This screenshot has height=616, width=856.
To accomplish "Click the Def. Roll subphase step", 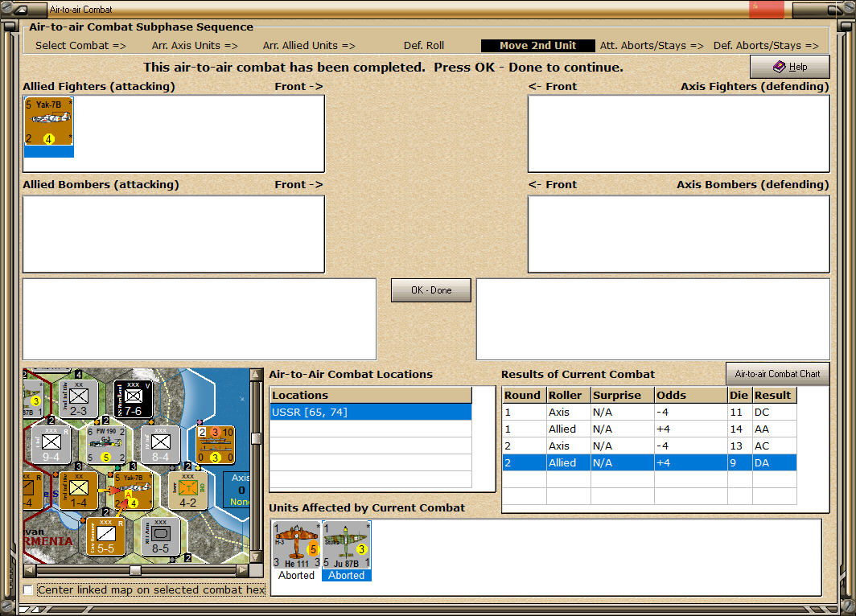I will pyautogui.click(x=424, y=45).
